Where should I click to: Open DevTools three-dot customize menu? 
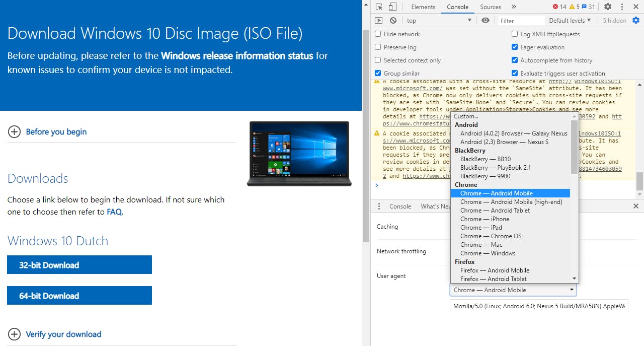(x=623, y=7)
